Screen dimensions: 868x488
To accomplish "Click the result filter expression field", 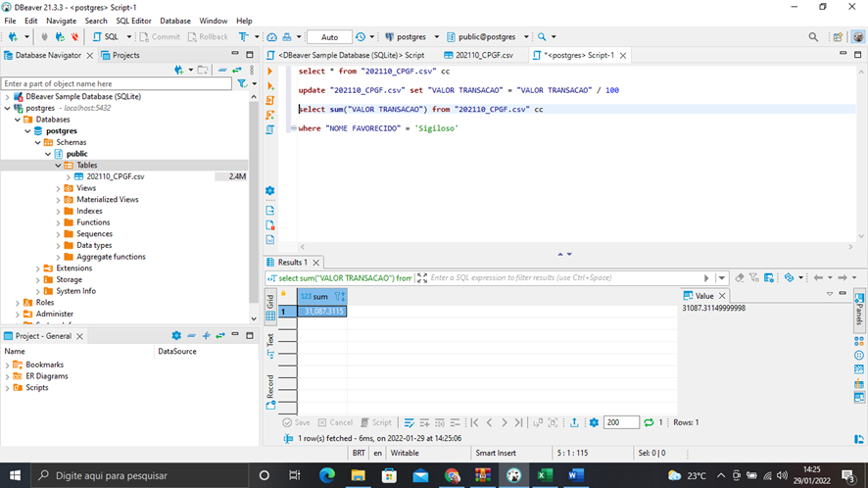I will coord(564,278).
